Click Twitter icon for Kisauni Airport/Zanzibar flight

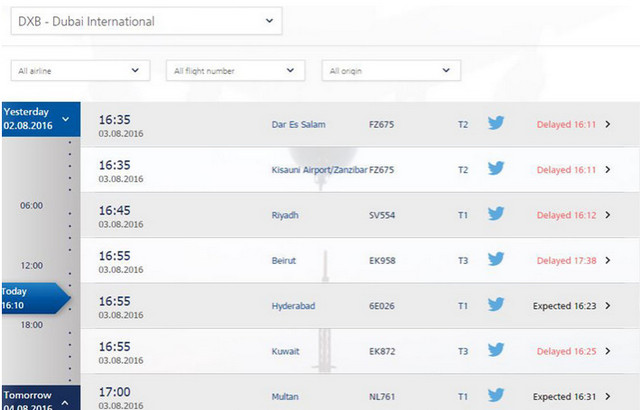(496, 169)
